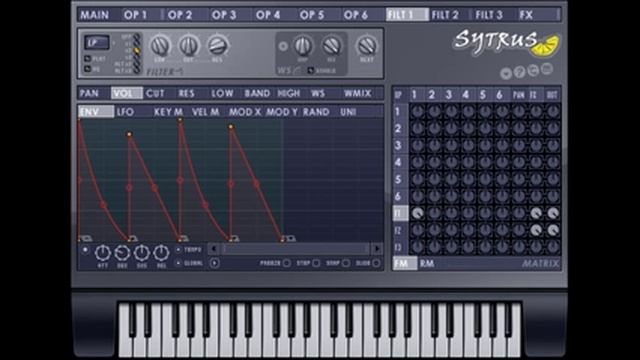Toggle envelope enable LED left of ATT
This screenshot has width=640, height=360.
pos(85,250)
